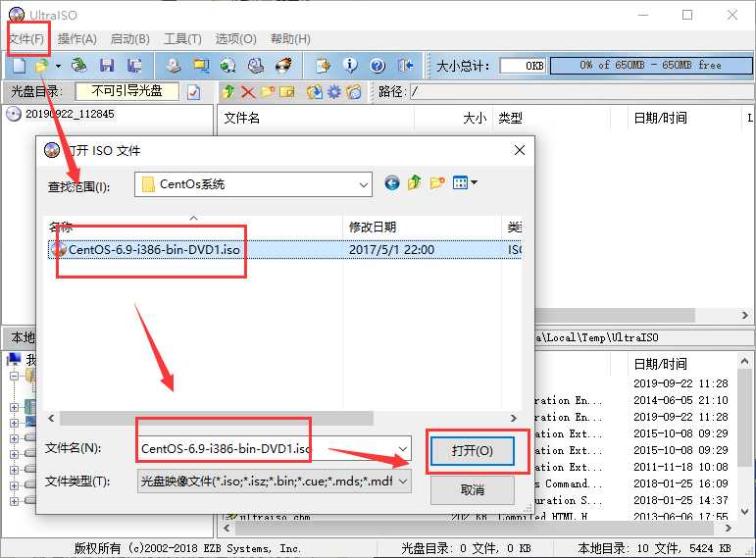Click the Rename folder icon in image toolbar
756x558 pixels.
287,91
